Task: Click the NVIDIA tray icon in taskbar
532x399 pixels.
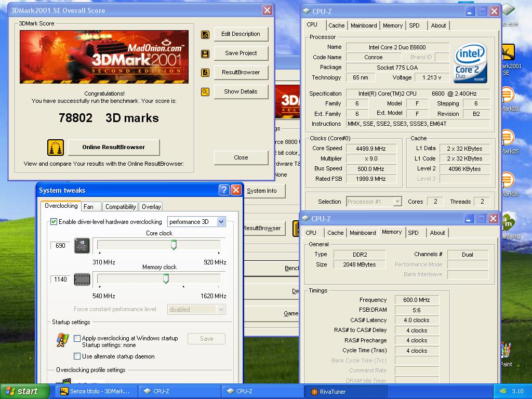Action: (x=503, y=392)
